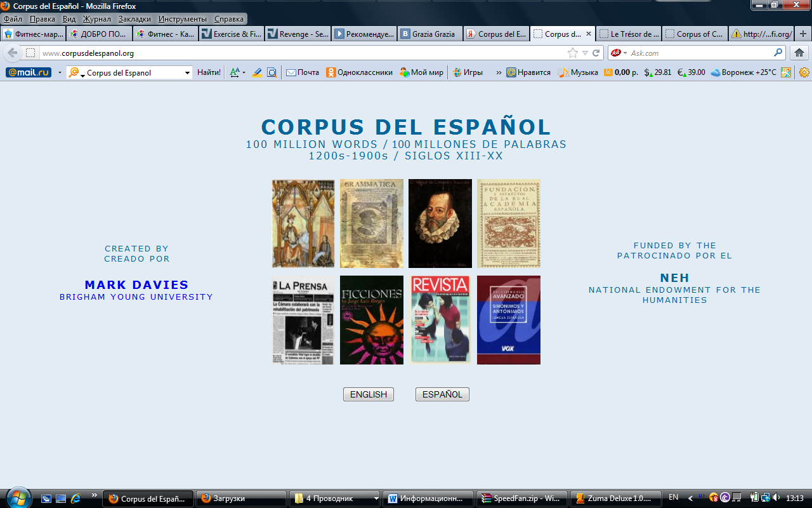
Task: Click the ESPAÑOL button
Action: click(x=442, y=394)
